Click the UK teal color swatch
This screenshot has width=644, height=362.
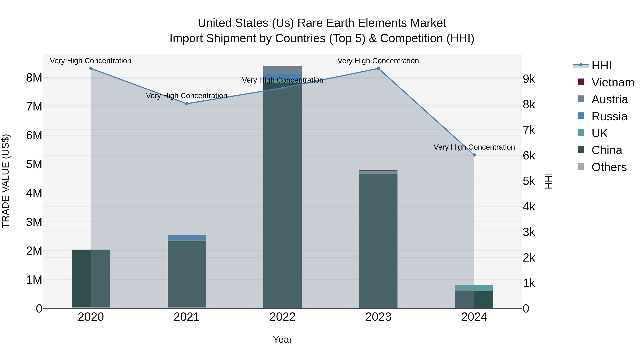[x=581, y=133]
